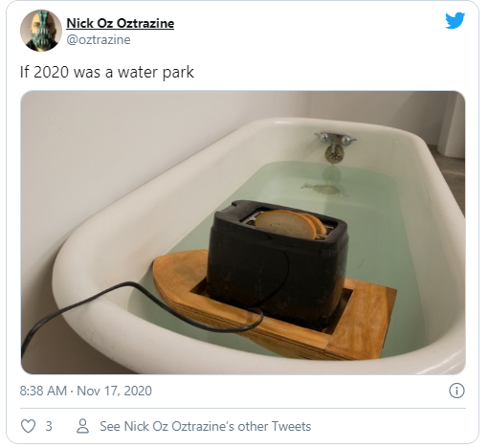Click the chrome faucet in the photo

[x=335, y=146]
